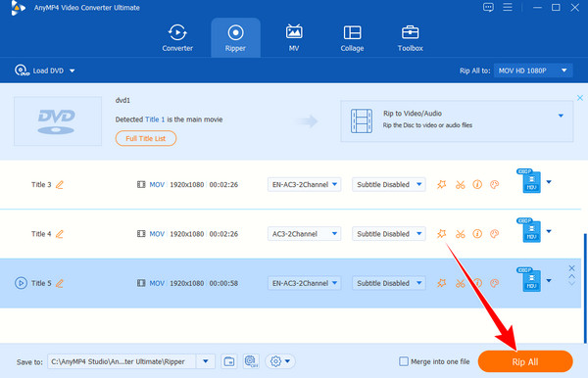Click the Rip All button
Viewport: 588px width, 378px height.
(x=525, y=362)
